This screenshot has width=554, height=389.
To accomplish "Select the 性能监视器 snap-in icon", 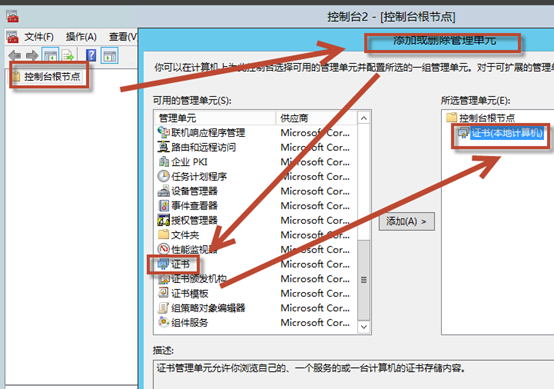I will [x=163, y=249].
